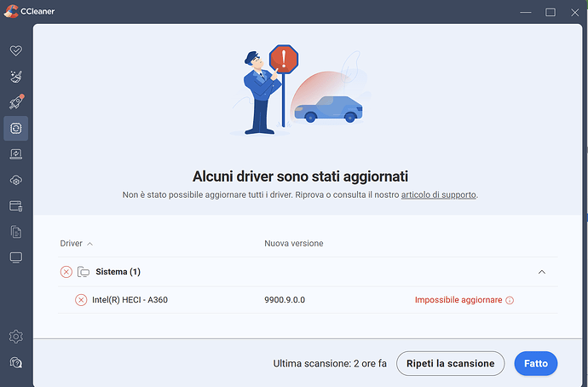Viewport: 588px width, 387px height.
Task: Select the Intel(R) HECI - A360 row
Action: click(308, 300)
